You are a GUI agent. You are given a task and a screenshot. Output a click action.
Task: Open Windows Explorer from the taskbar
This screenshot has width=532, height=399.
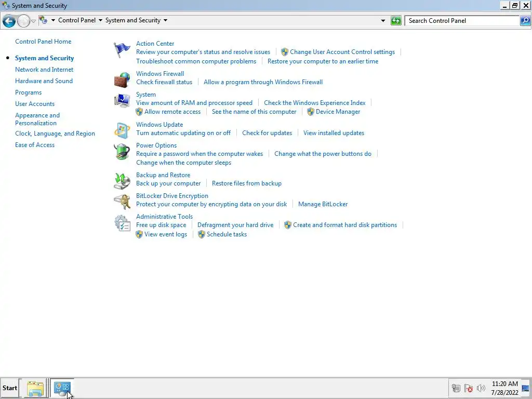pos(35,389)
